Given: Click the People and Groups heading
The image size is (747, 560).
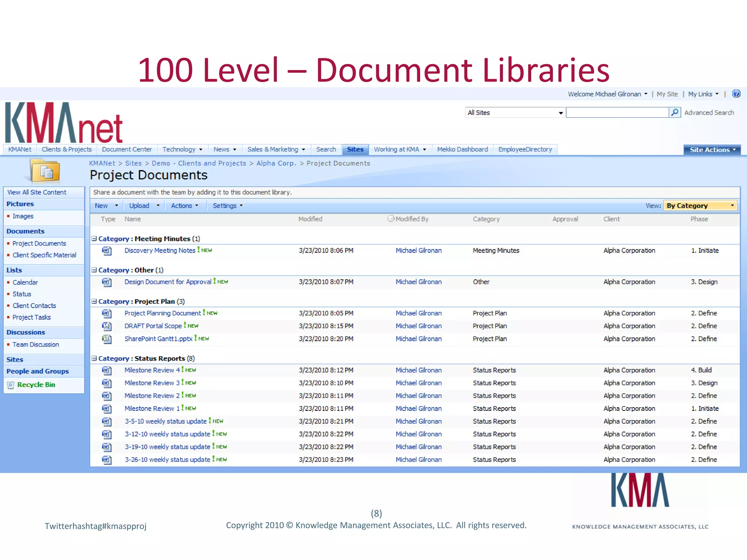Looking at the screenshot, I should tap(38, 371).
